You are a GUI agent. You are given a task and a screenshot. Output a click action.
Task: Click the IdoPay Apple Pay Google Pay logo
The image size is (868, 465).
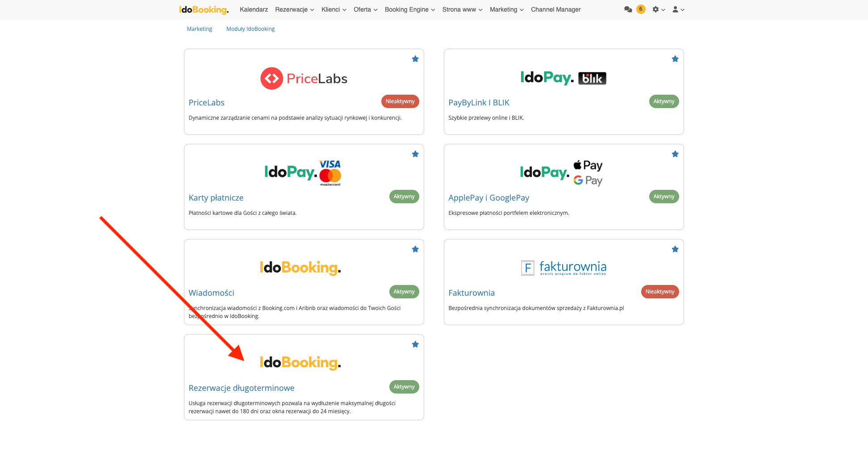(562, 173)
